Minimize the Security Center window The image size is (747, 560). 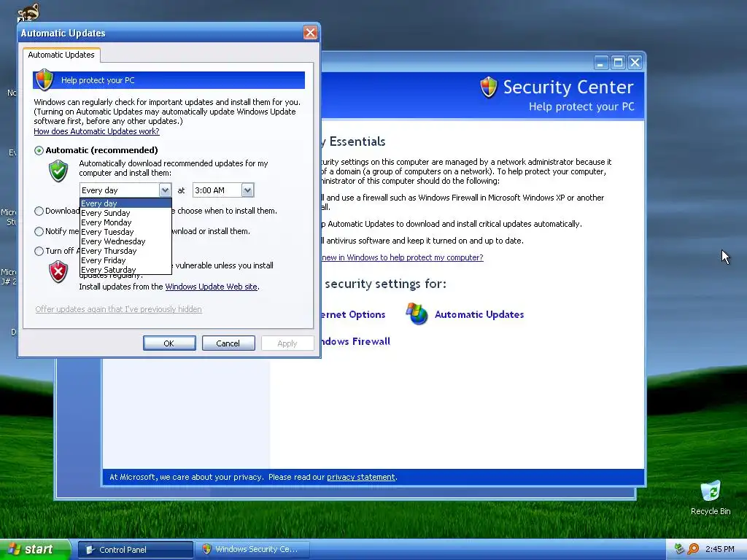pyautogui.click(x=601, y=63)
